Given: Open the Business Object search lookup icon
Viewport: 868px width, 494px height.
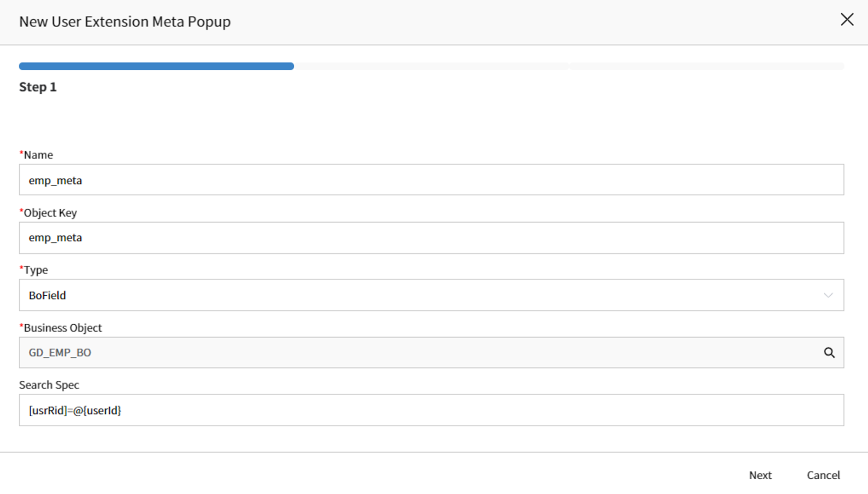Looking at the screenshot, I should pos(829,352).
